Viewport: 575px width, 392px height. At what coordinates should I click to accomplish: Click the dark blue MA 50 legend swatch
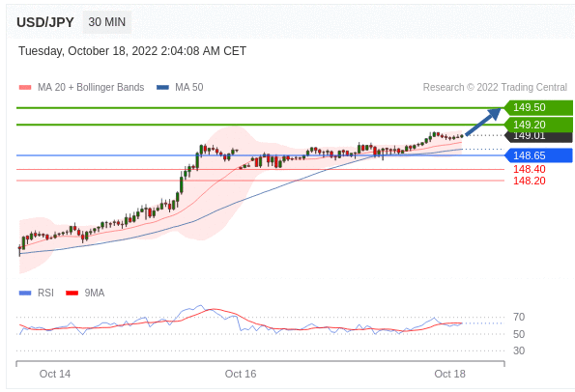point(162,87)
